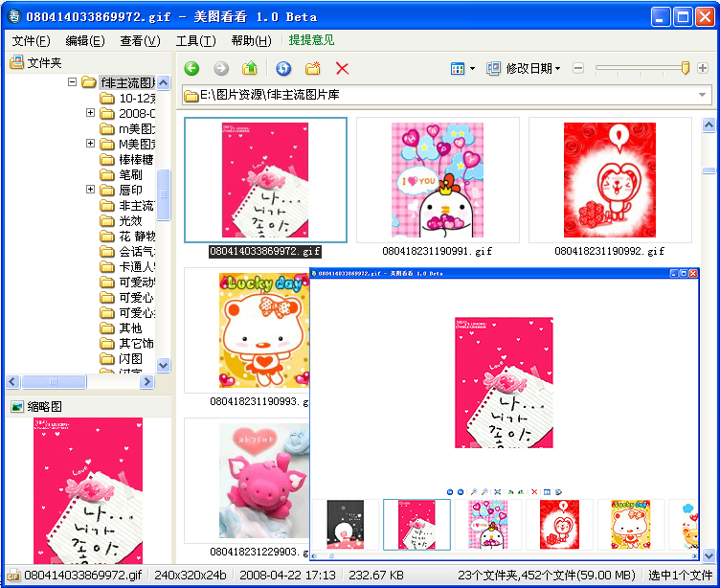Go back with the green arrow button
This screenshot has width=720, height=588.
pos(191,68)
